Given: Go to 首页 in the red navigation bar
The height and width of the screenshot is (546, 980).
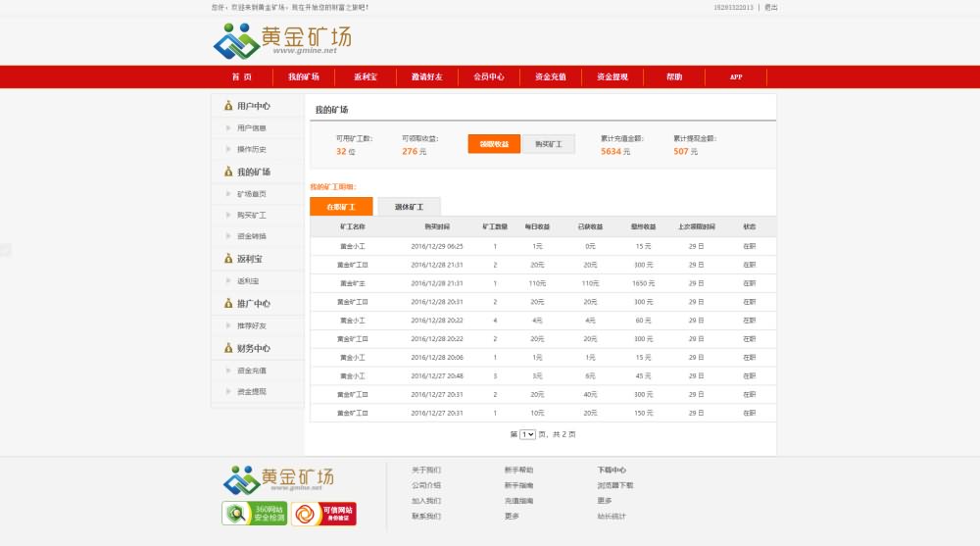Looking at the screenshot, I should 242,76.
